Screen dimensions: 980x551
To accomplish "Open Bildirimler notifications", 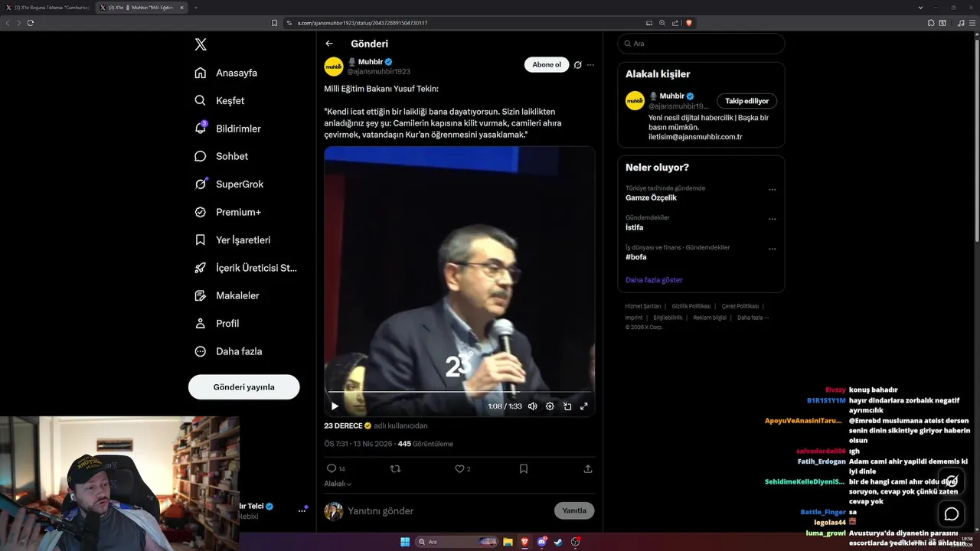I will pos(227,129).
